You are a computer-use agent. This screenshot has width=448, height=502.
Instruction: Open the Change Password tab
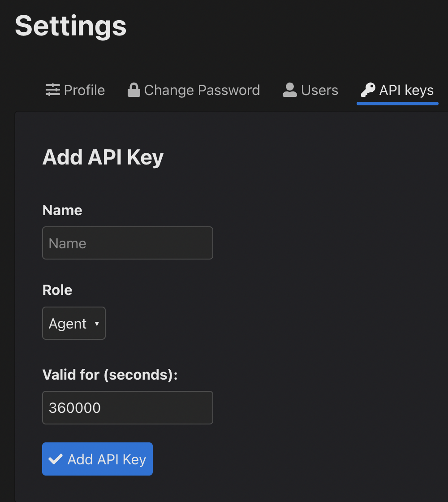pyautogui.click(x=202, y=90)
